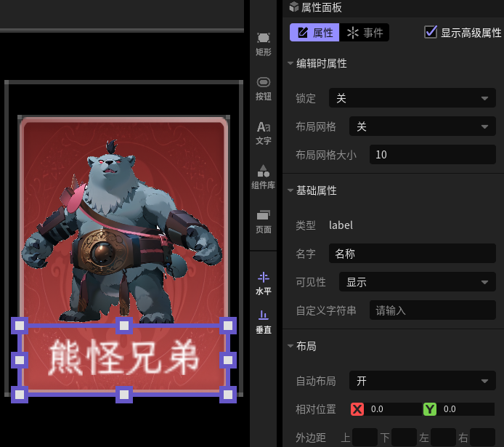Click the 自定义字符串 input field
This screenshot has width=504, height=447.
click(x=432, y=310)
